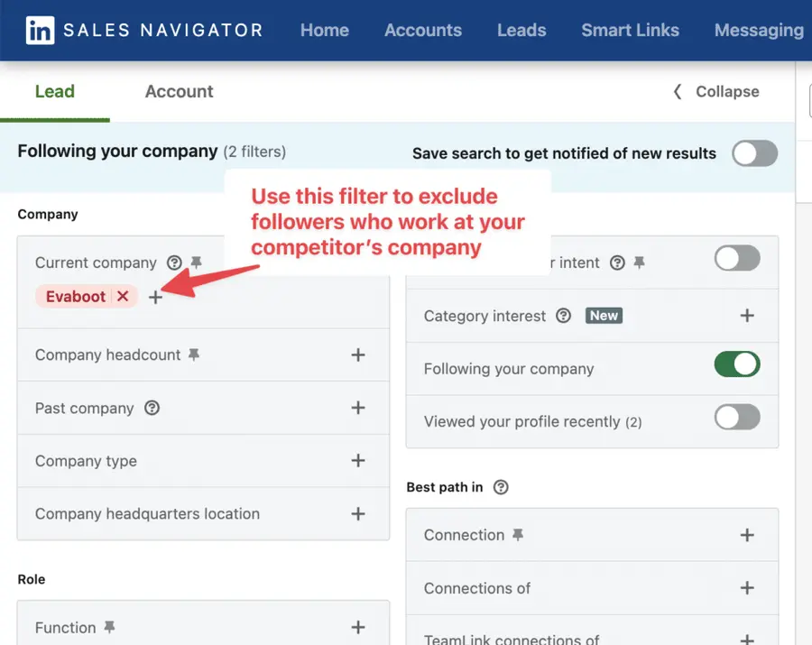This screenshot has height=645, width=812.
Task: Click the pin icon on Company headcount
Action: (193, 355)
